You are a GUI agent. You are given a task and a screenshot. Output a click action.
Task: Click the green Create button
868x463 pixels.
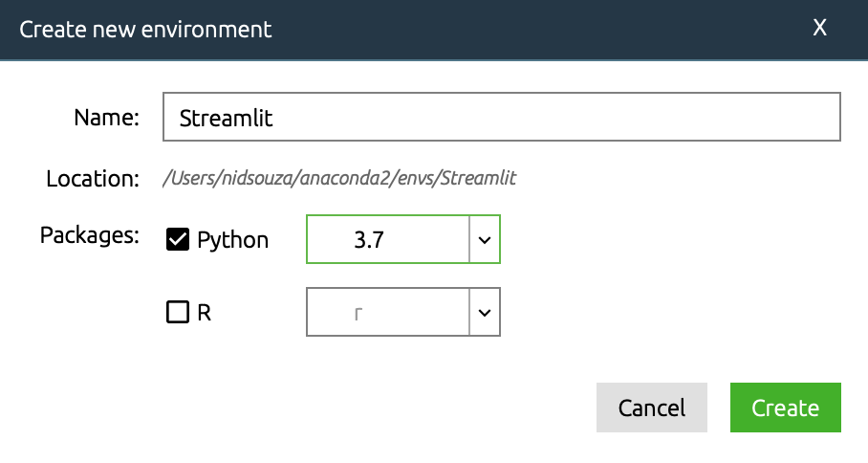pyautogui.click(x=785, y=408)
